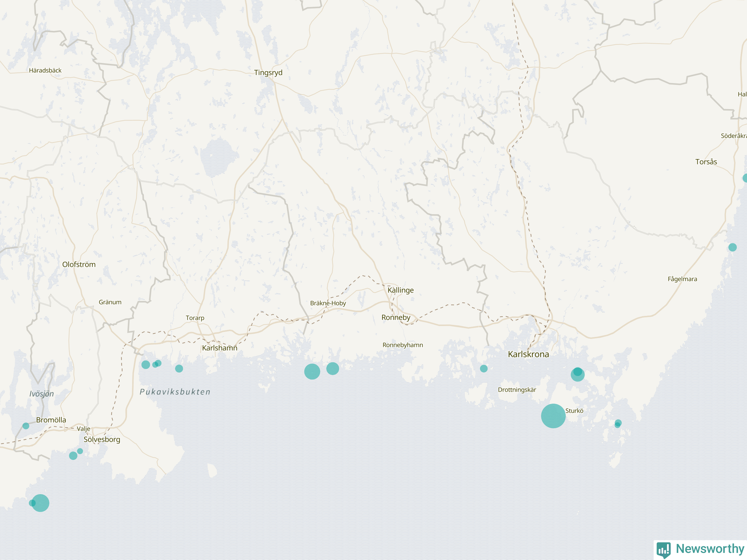Click the Drottningskär label
This screenshot has height=560, width=747.
point(517,390)
